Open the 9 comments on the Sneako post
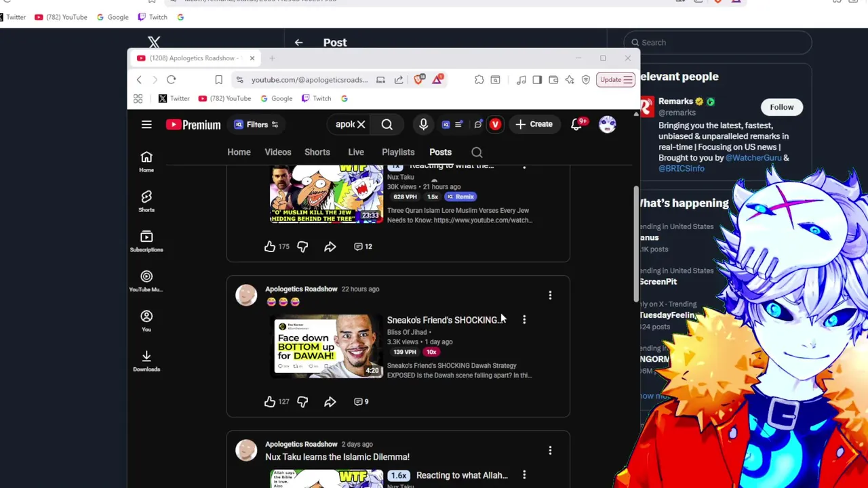This screenshot has height=488, width=868. [x=361, y=402]
